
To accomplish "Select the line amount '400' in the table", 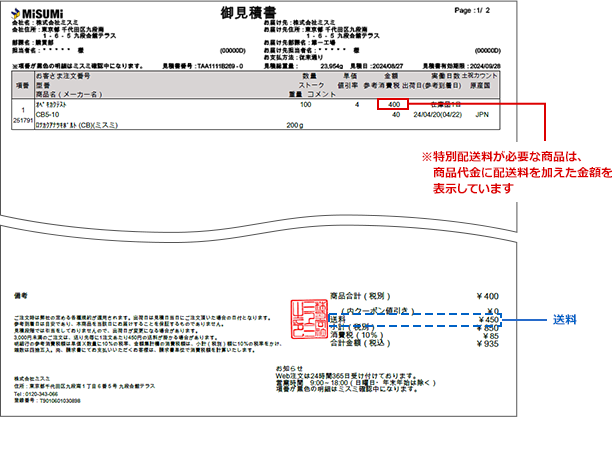I will pyautogui.click(x=394, y=104).
